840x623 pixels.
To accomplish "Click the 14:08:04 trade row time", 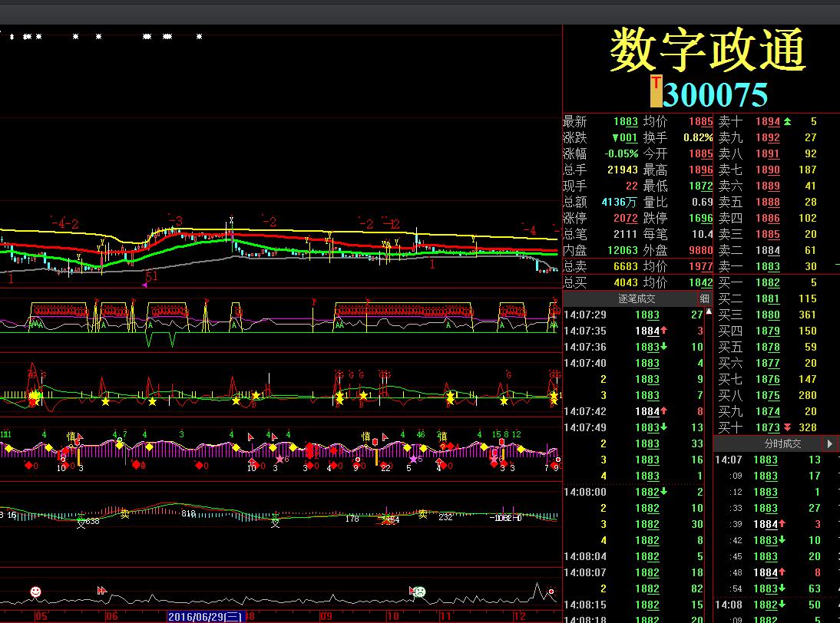I will tap(585, 556).
